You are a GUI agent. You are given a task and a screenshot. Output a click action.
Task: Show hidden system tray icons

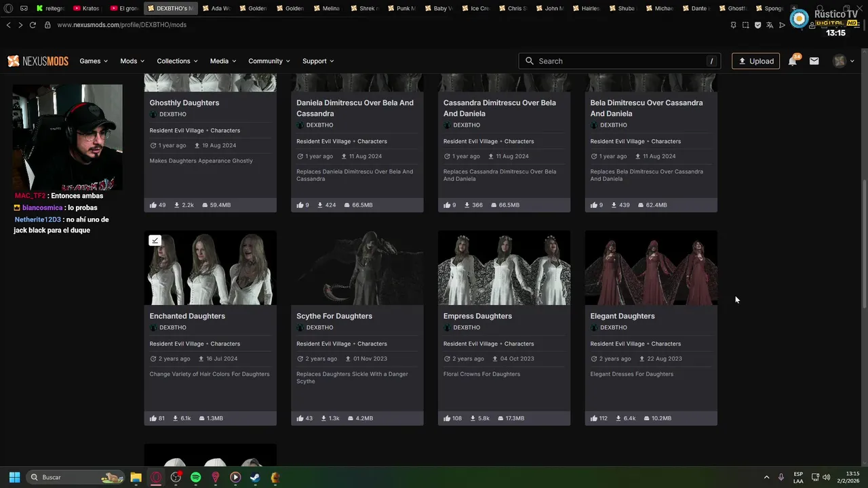766,477
